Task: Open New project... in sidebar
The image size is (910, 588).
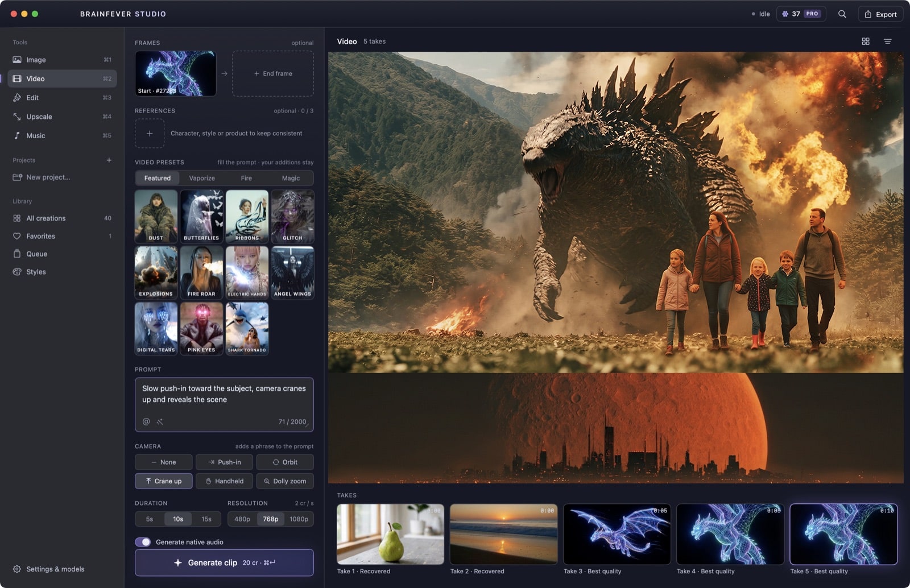Action: pyautogui.click(x=62, y=177)
